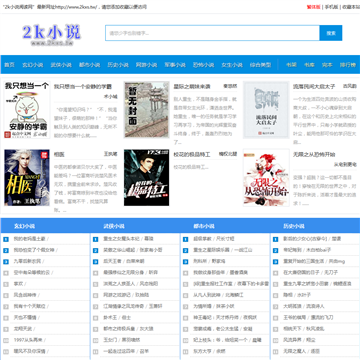The image size is (360, 360).
Task: Open 相统天下 in 历史 list
Action: (292, 329)
